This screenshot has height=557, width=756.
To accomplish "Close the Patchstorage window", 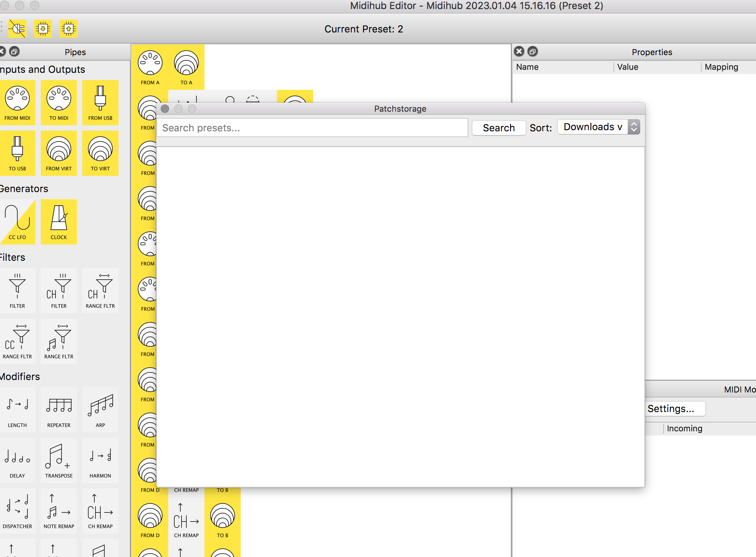I will 165,109.
